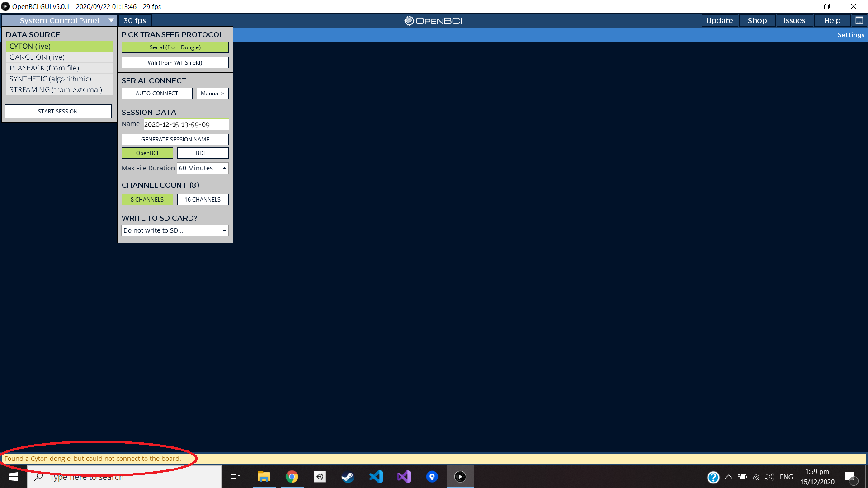Click the Windows taskbar search box

[x=124, y=477]
